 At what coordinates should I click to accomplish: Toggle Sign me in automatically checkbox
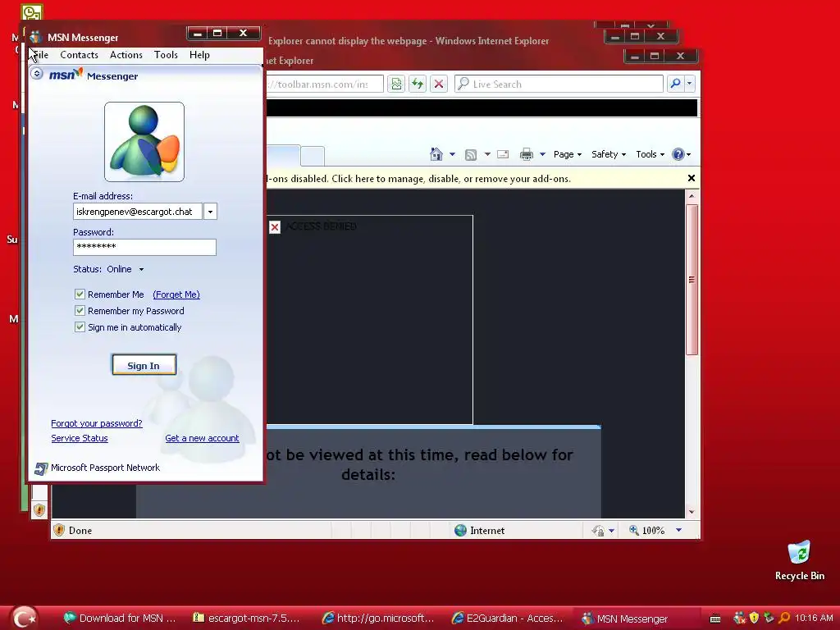pos(80,326)
